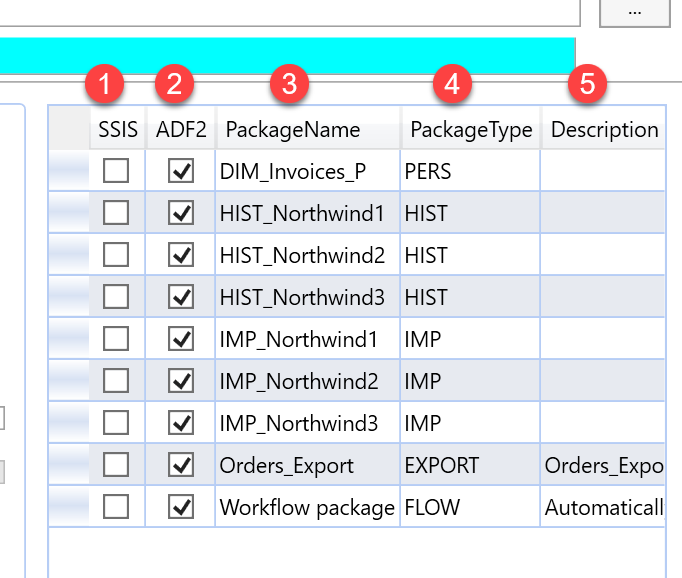This screenshot has width=682, height=578.
Task: Uncheck ADF2 box for DIM_Invoices_P
Action: 181,170
